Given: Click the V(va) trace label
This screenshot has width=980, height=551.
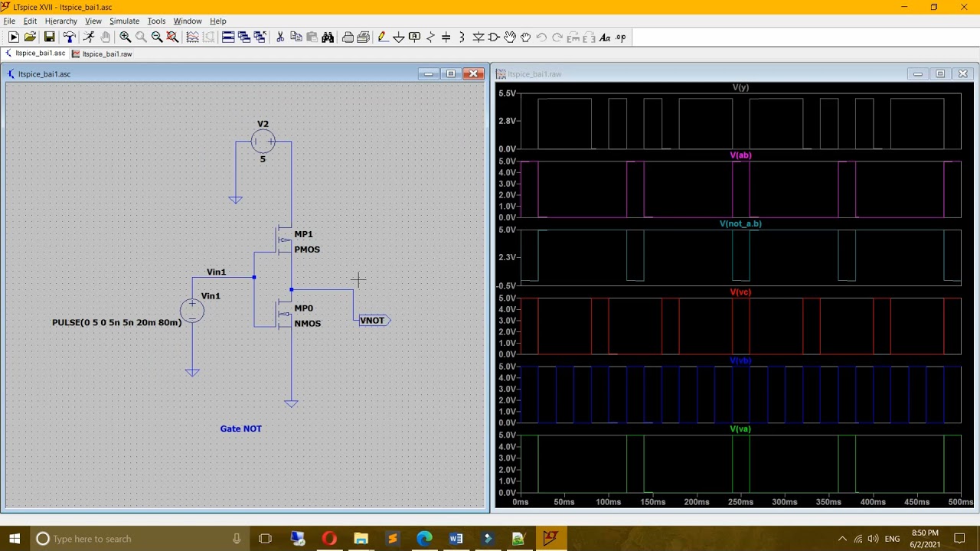Looking at the screenshot, I should (x=740, y=429).
